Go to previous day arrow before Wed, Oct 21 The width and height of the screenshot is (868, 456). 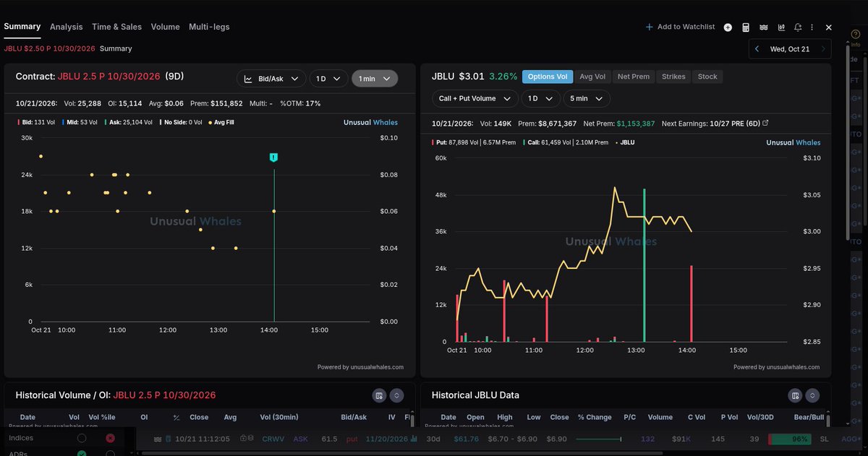pos(757,49)
